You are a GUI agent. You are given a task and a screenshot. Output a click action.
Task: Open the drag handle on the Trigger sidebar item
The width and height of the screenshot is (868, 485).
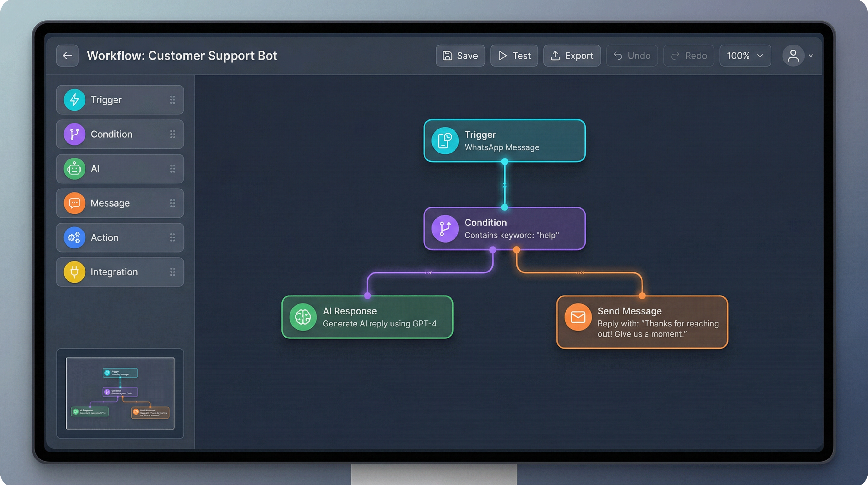173,99
